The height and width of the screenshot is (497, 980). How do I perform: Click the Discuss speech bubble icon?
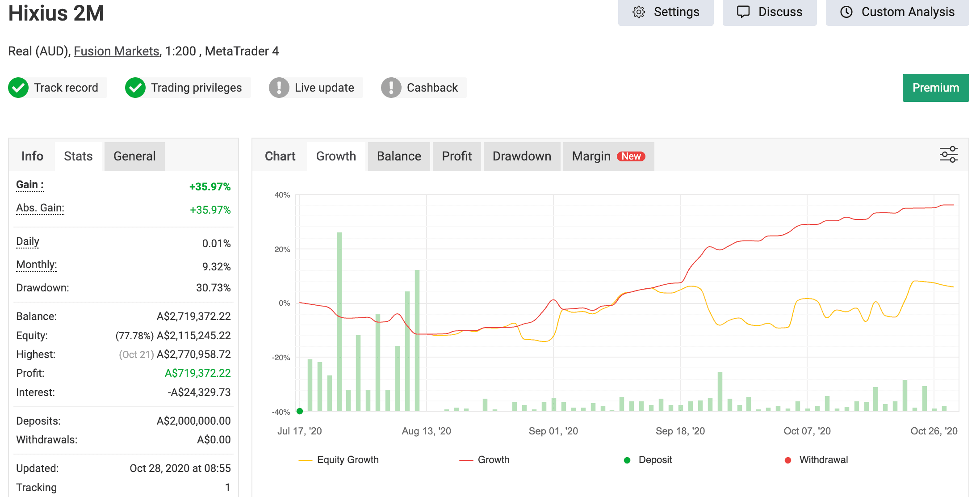pos(743,12)
